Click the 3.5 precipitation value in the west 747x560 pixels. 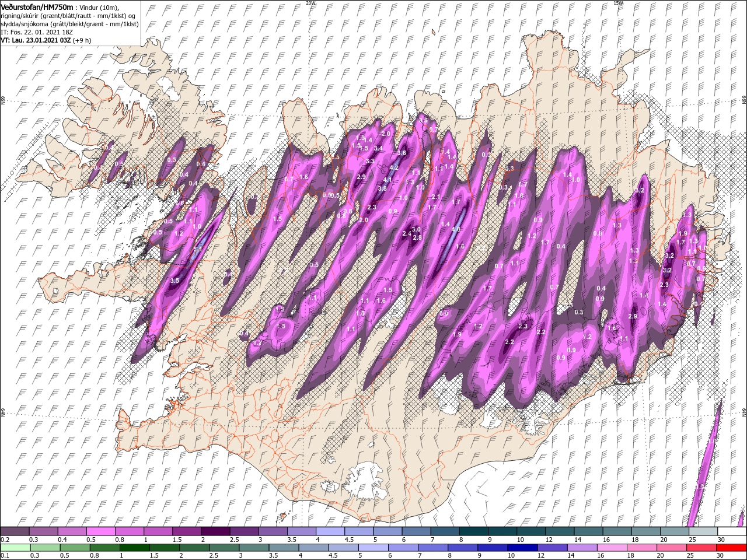point(174,281)
